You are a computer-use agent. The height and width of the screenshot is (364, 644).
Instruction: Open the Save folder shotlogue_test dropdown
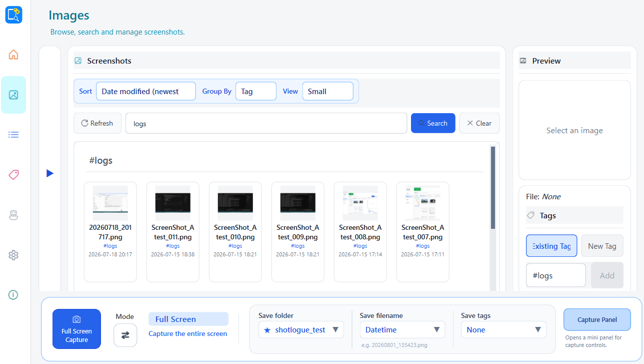[x=301, y=329]
